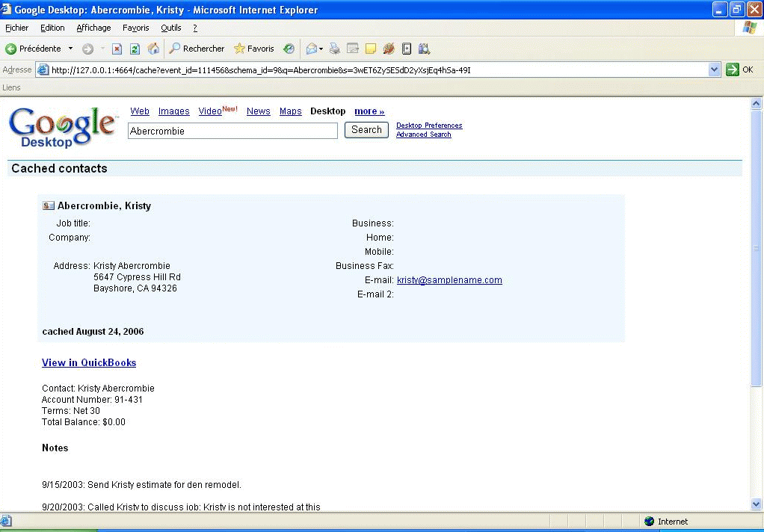Click the Mail envelope toolbar icon
764x532 pixels.
coord(311,49)
